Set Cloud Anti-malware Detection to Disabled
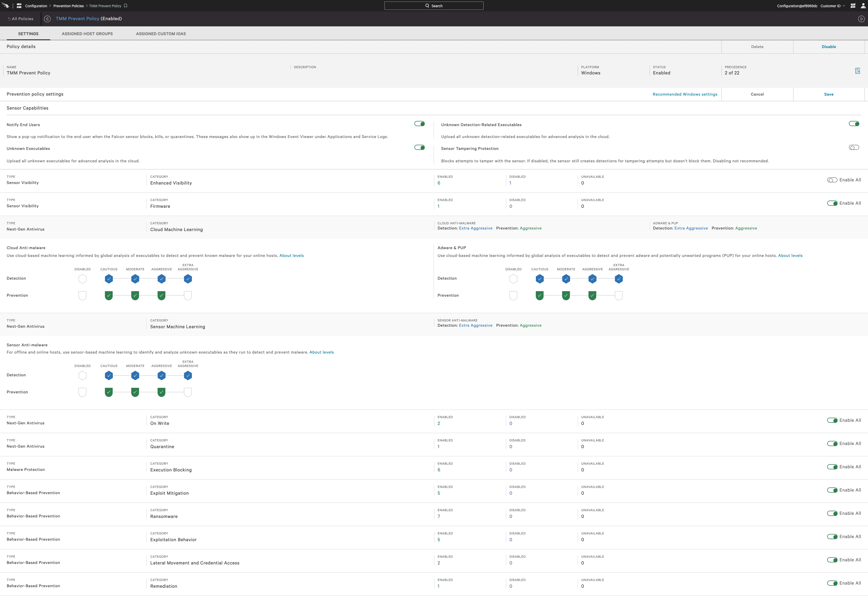Viewport: 868px width, 596px height. coord(83,279)
